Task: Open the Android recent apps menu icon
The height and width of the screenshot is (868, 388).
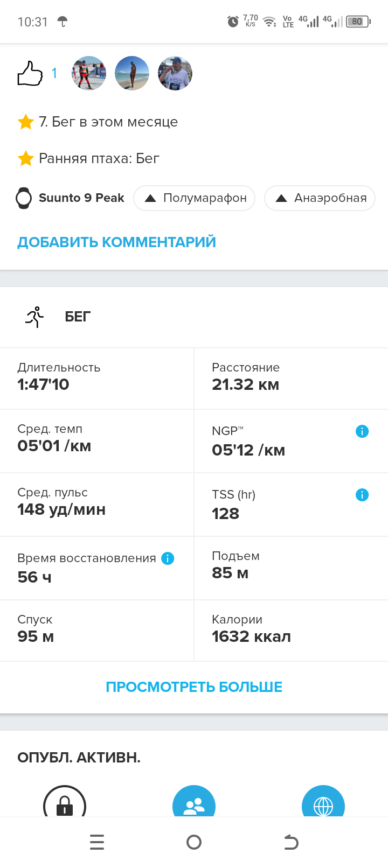Action: (97, 842)
